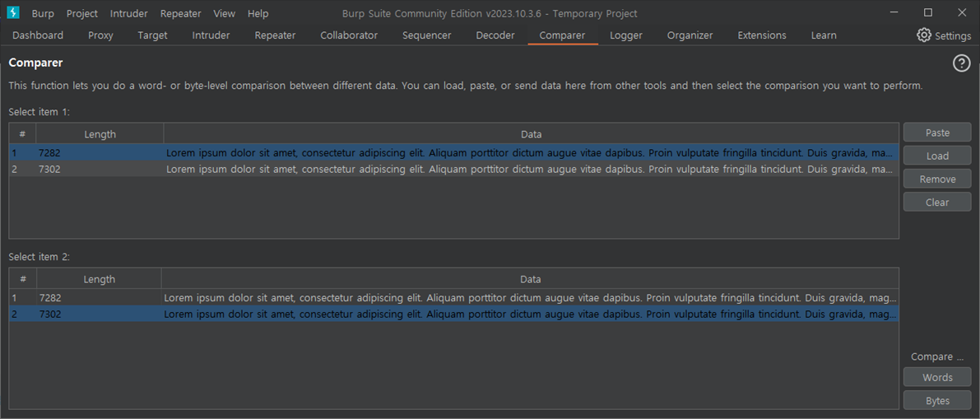Viewport: 980px width, 419px height.
Task: Switch to the Dashboard tab
Action: [38, 35]
